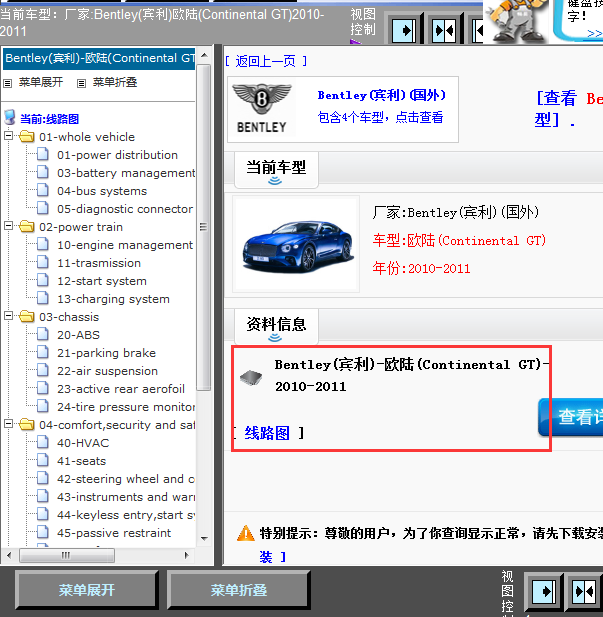Click 返回上一页 link
This screenshot has width=603, height=617.
click(266, 61)
